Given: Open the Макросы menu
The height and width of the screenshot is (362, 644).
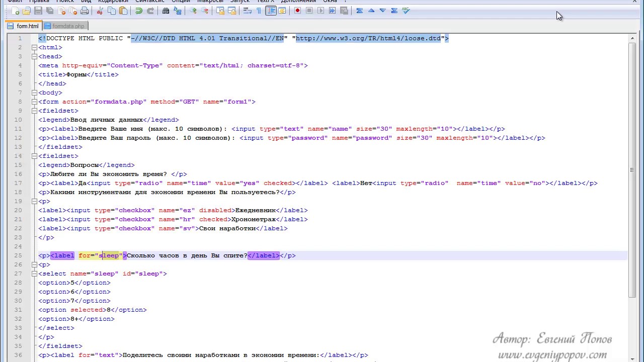Looking at the screenshot, I should point(209,2).
